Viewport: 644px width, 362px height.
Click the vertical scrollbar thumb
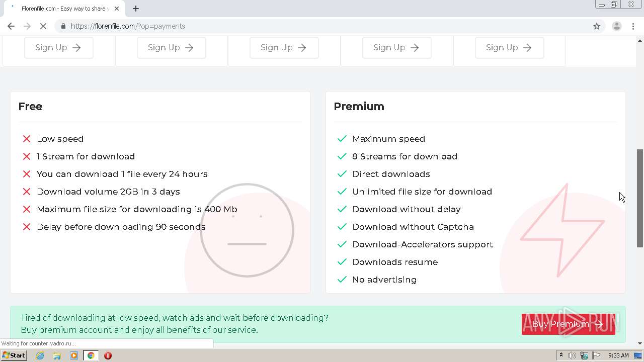640,198
